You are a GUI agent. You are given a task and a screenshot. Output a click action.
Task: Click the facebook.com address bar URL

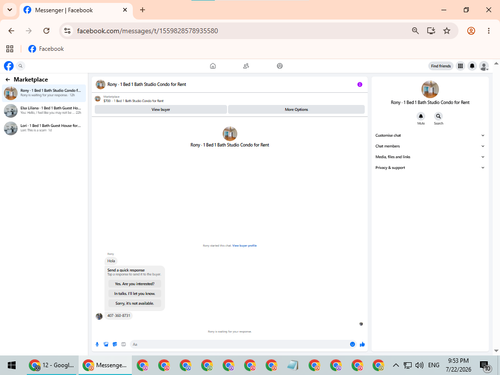[147, 31]
